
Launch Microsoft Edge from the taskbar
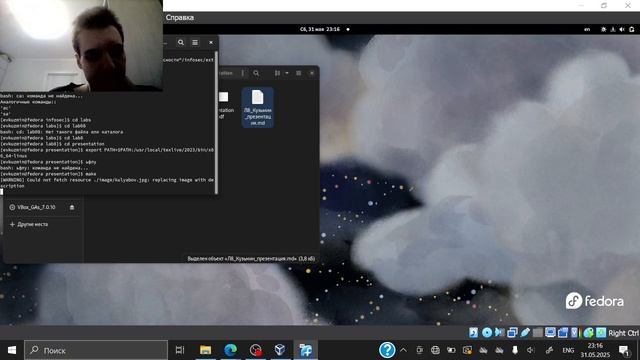coord(231,350)
